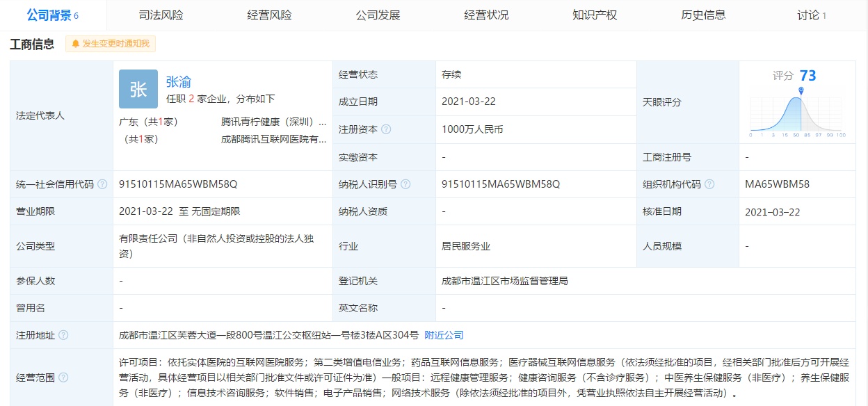Click the 经营状态 value 存续
868x406 pixels.
tap(451, 74)
